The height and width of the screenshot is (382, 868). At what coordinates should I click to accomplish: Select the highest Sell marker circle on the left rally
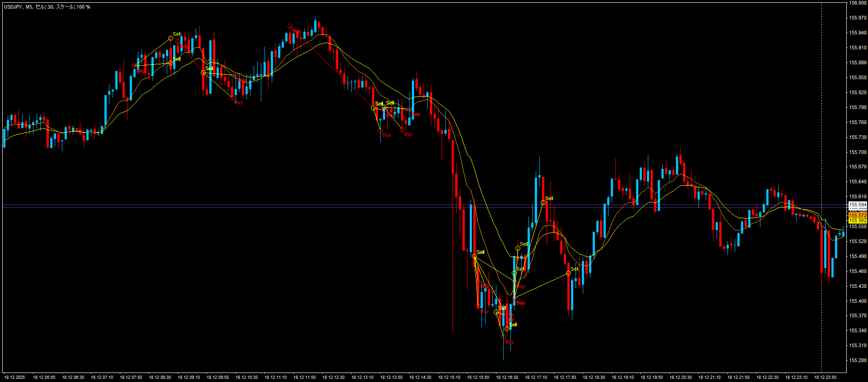point(170,38)
